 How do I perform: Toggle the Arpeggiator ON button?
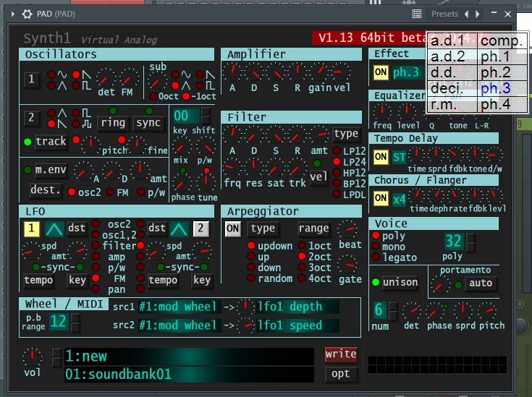pyautogui.click(x=233, y=229)
